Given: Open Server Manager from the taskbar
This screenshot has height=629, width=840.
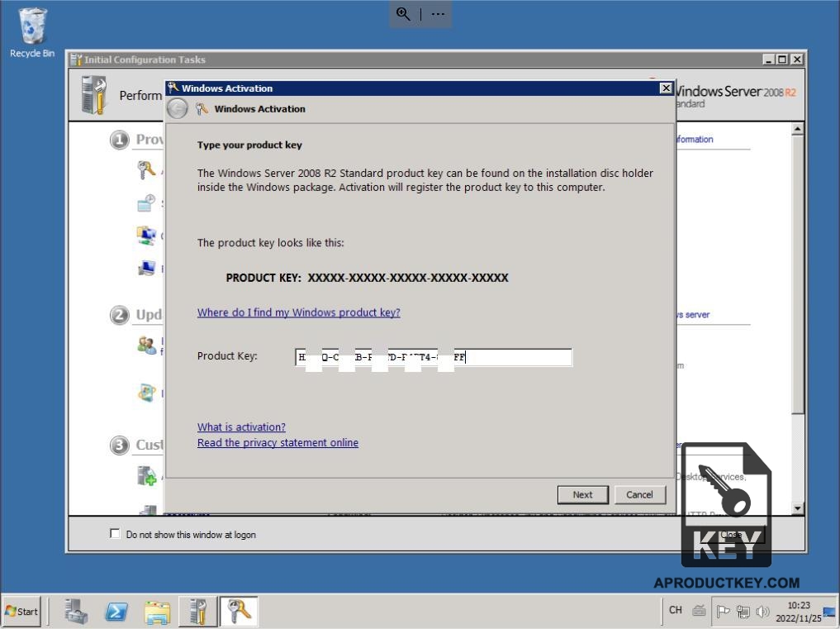Looking at the screenshot, I should [75, 612].
